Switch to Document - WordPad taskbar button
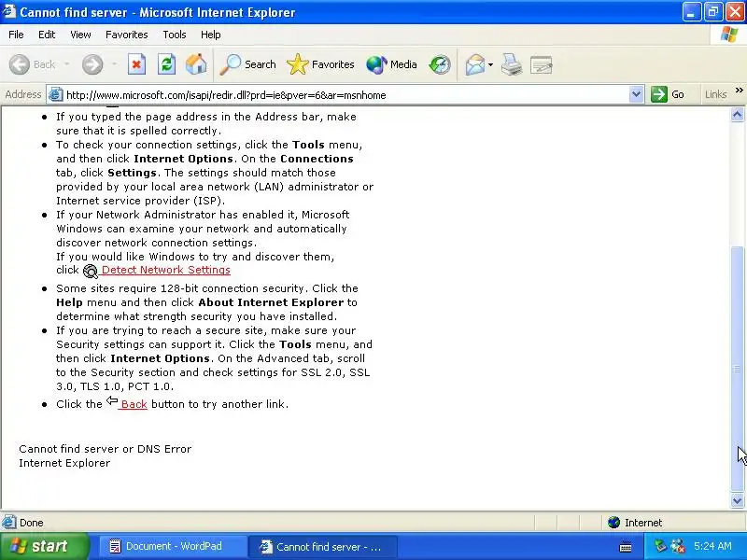Image resolution: width=747 pixels, height=560 pixels. coord(173,546)
